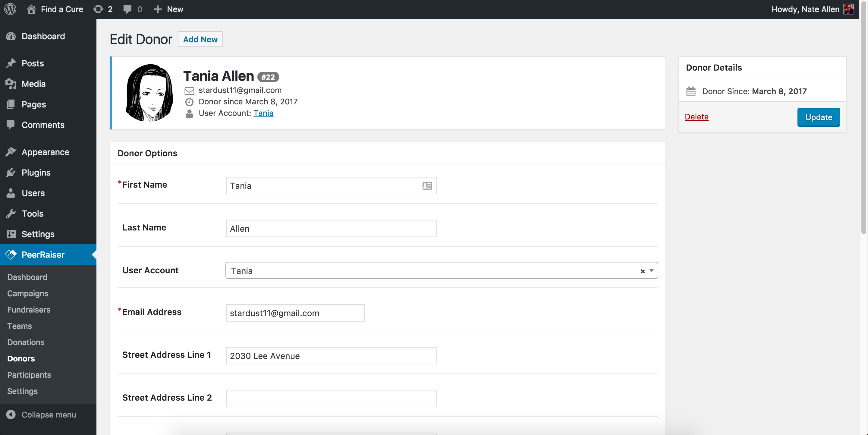Click the Update button
Image resolution: width=868 pixels, height=435 pixels.
coord(819,117)
